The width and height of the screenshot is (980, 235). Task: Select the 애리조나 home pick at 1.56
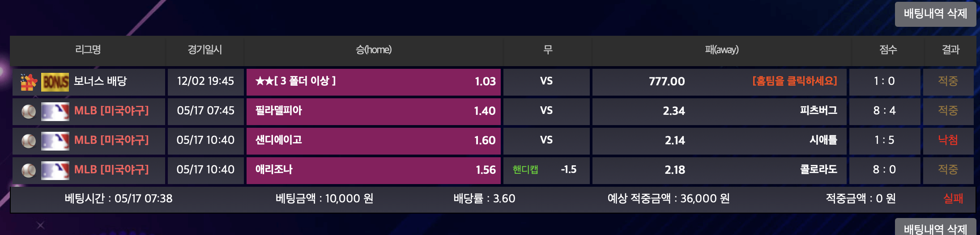tap(373, 170)
